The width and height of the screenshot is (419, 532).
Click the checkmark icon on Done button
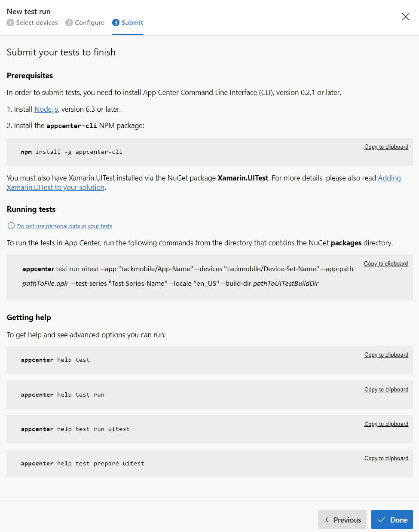click(382, 520)
